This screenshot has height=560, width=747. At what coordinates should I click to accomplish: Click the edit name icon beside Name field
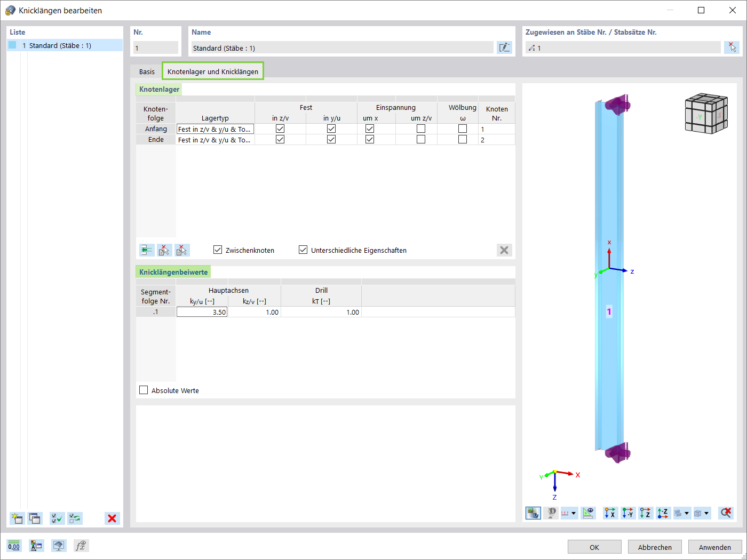pyautogui.click(x=504, y=47)
